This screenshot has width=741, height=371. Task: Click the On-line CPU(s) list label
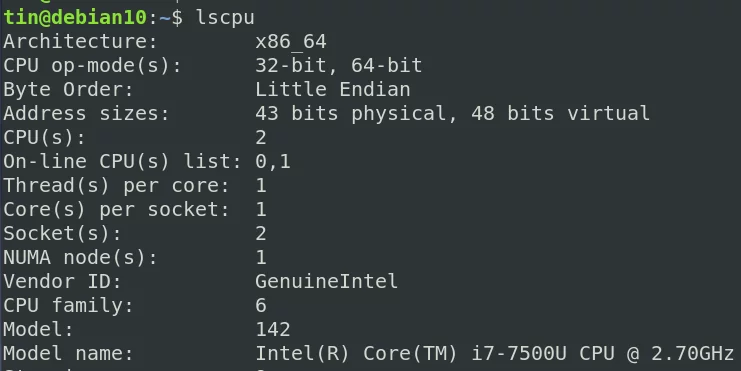point(122,162)
